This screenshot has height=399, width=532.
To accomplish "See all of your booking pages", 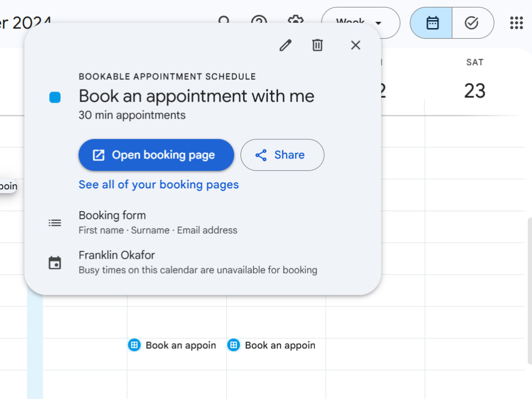I will [x=159, y=185].
